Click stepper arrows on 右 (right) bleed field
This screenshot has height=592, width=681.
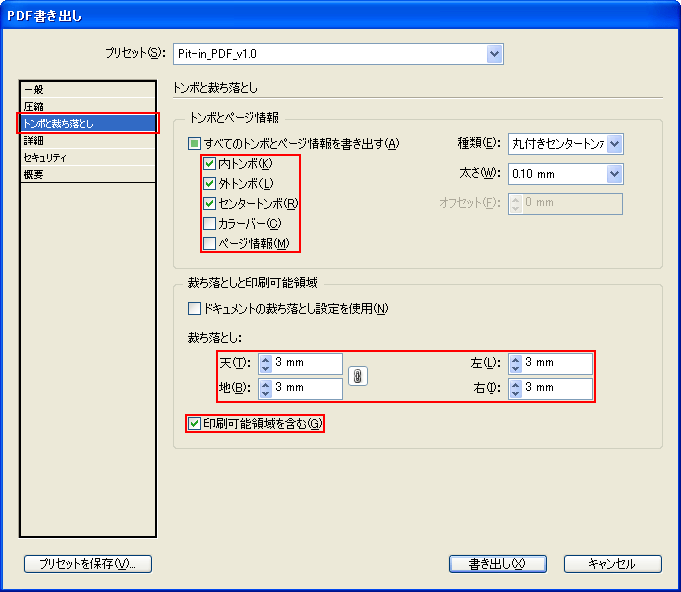pyautogui.click(x=515, y=388)
